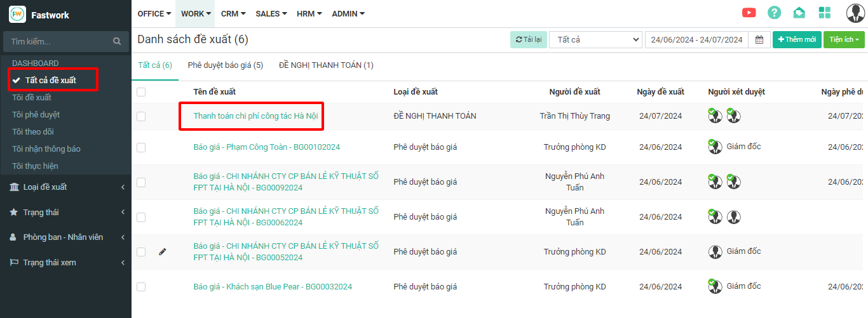Image resolution: width=868 pixels, height=318 pixels.
Task: Select checkbox for Khách sạn Blue Pear row
Action: (141, 287)
